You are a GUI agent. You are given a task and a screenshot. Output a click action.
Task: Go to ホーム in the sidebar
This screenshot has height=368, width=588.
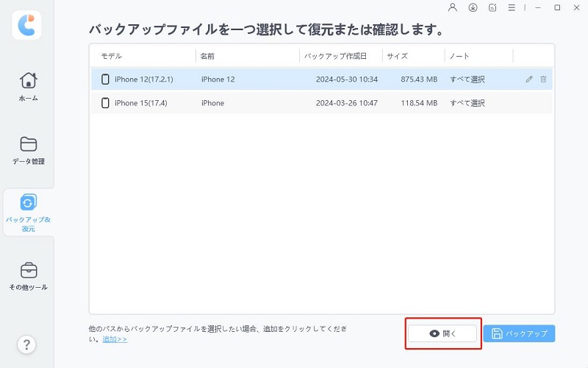tap(28, 86)
